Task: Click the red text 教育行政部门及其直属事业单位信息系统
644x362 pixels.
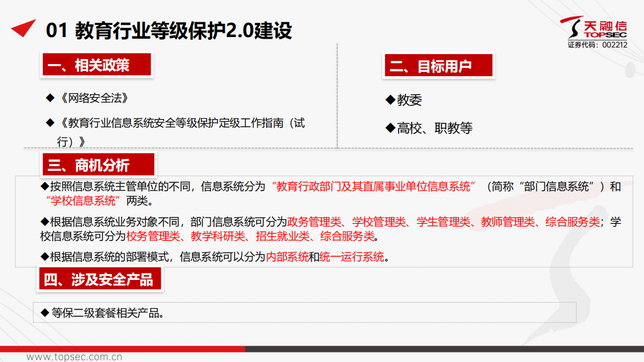Action: [373, 186]
